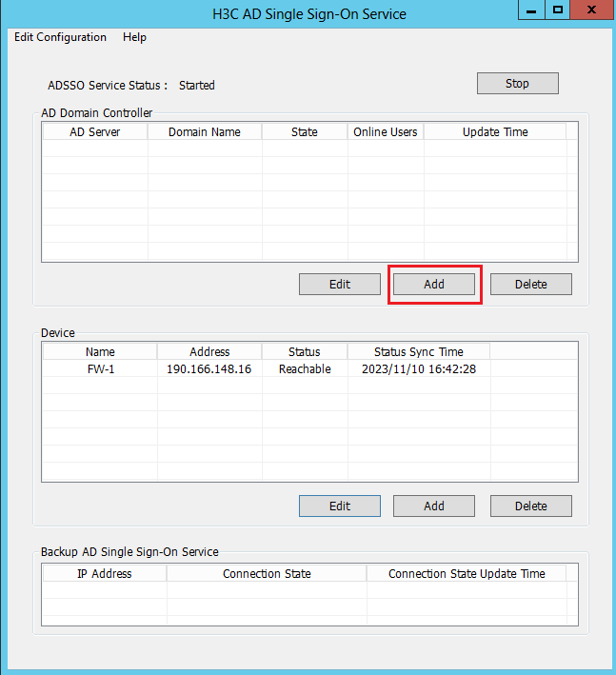Click the sync time 2023/11/10 16:42:28
The width and height of the screenshot is (616, 675).
click(x=419, y=369)
